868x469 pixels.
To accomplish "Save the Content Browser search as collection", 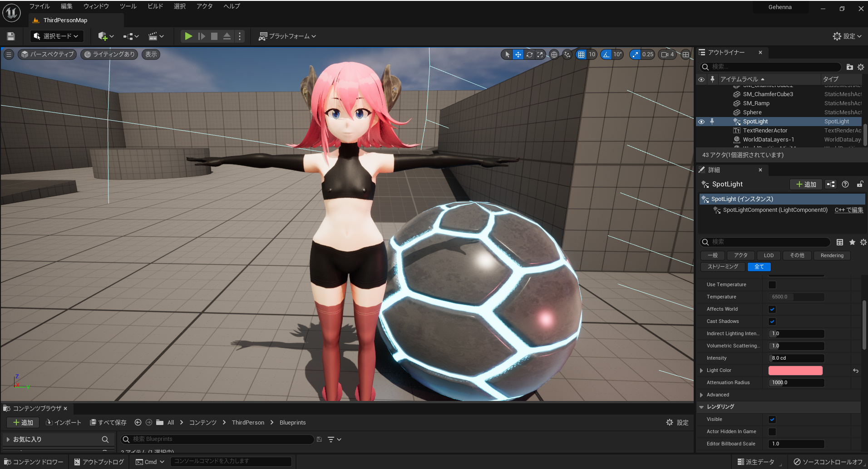I will pyautogui.click(x=319, y=439).
